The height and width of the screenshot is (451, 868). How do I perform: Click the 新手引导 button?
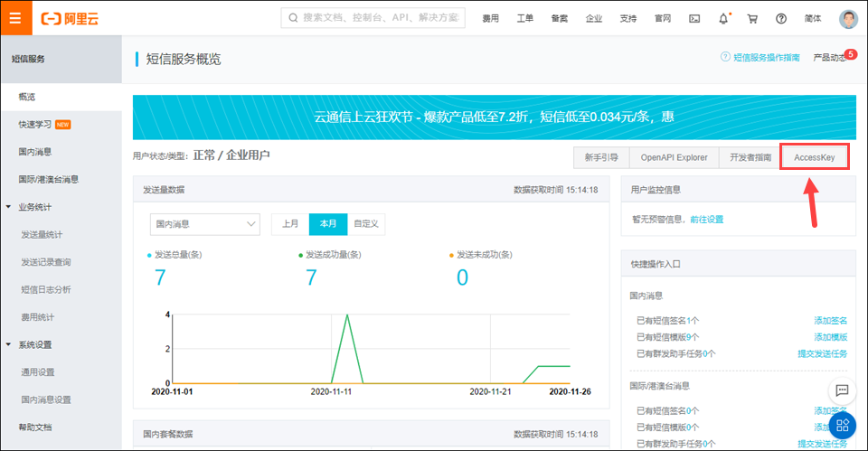click(x=601, y=157)
